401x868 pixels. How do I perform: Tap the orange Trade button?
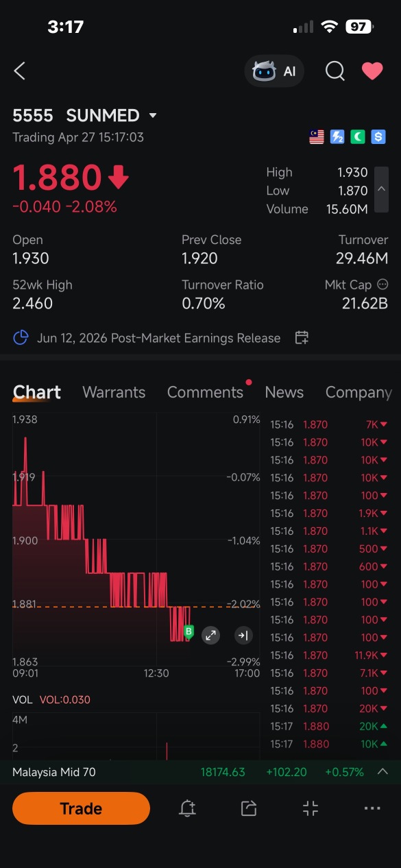coord(81,808)
